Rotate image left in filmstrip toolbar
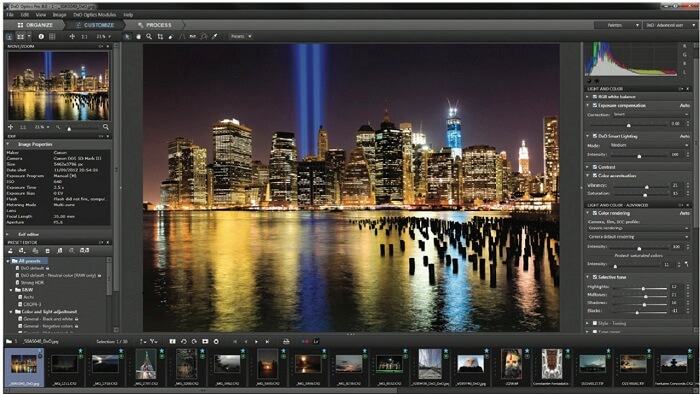The height and width of the screenshot is (394, 700). tap(183, 341)
